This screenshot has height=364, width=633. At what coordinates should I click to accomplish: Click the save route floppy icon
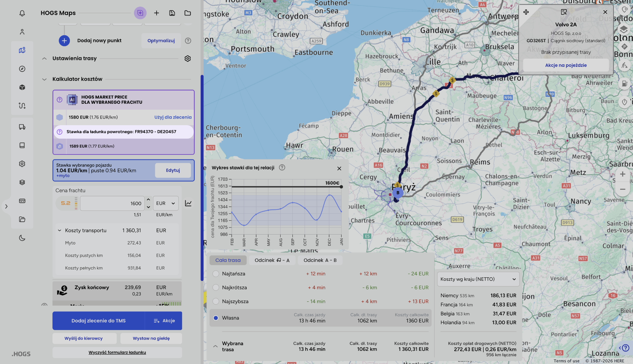[x=172, y=13]
